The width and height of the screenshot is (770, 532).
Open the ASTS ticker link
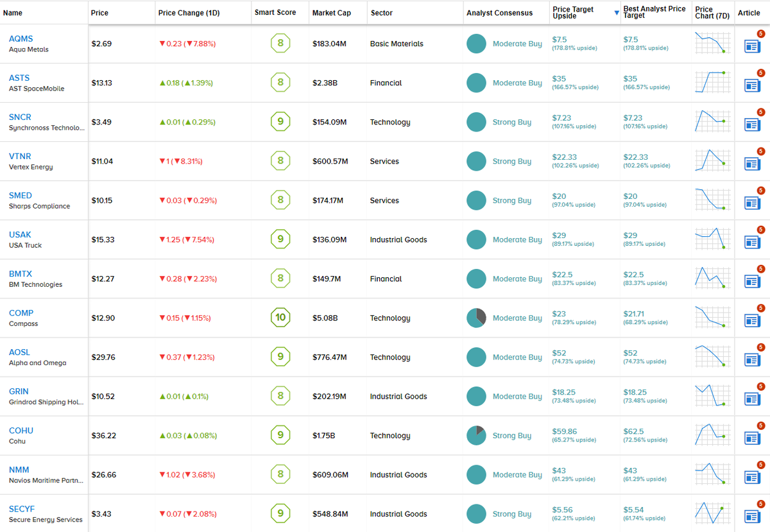(x=19, y=78)
